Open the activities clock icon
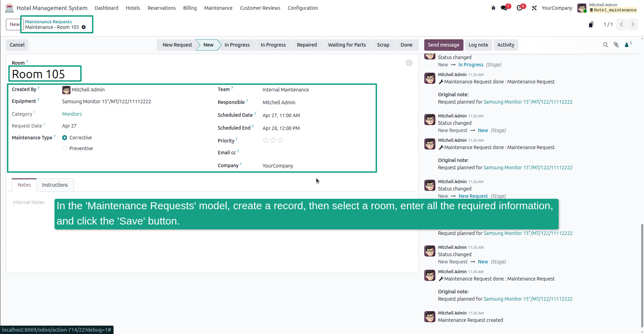This screenshot has width=644, height=334. (519, 8)
